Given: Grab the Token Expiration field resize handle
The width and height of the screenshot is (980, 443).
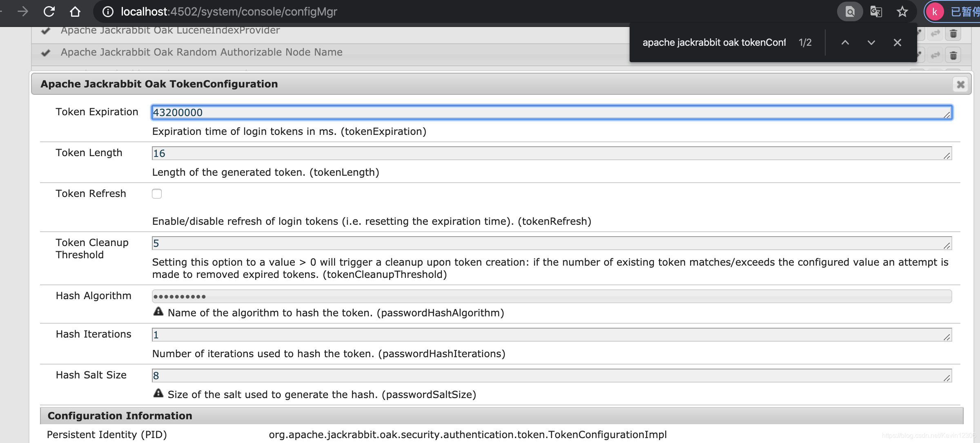Looking at the screenshot, I should [947, 115].
